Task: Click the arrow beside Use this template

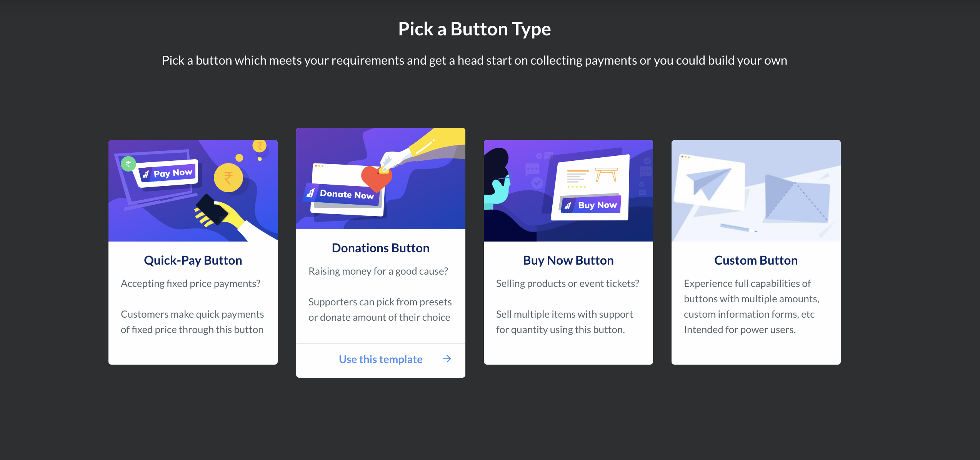Action: pos(447,359)
